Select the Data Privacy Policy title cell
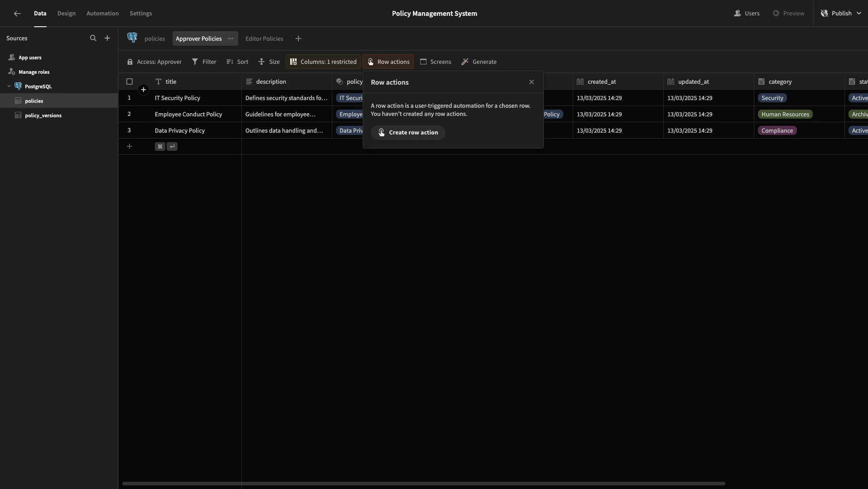Viewport: 868px width, 489px height. (x=196, y=130)
